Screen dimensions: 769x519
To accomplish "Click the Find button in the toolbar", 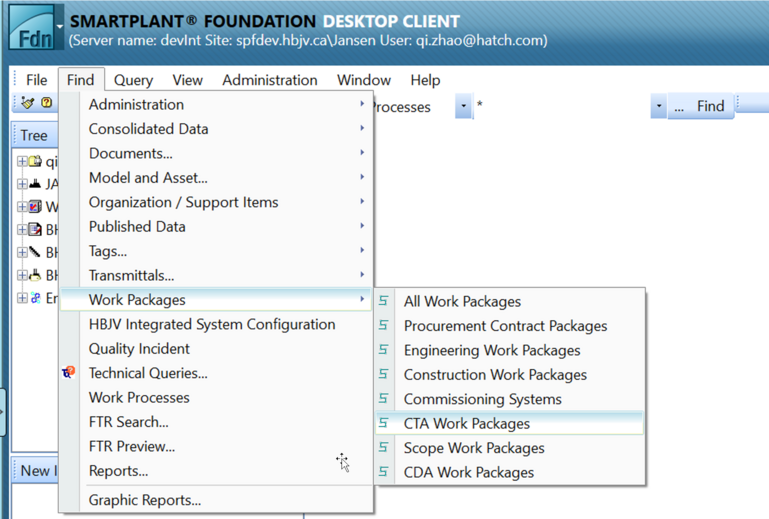I will pyautogui.click(x=710, y=106).
